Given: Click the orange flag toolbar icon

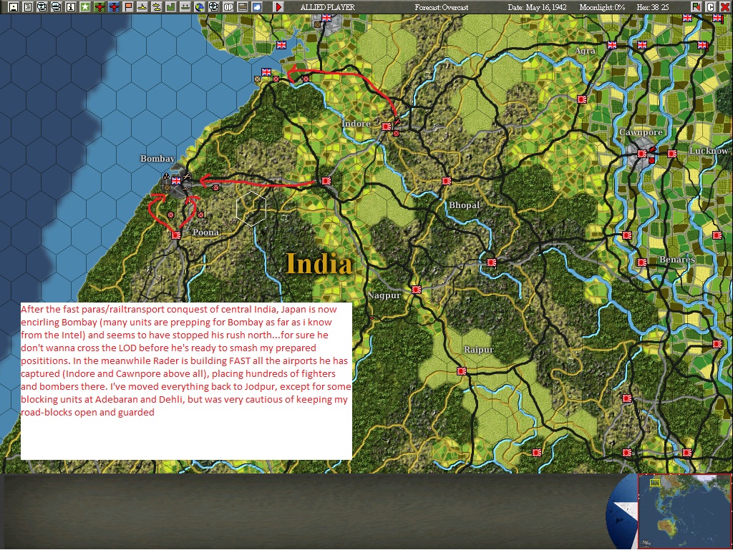Looking at the screenshot, I should pos(127,6).
